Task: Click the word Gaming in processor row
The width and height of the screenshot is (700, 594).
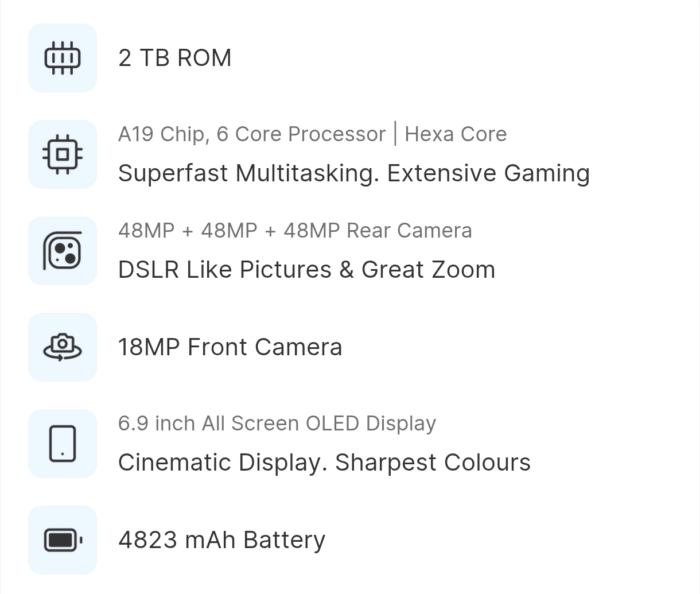Action: [547, 173]
